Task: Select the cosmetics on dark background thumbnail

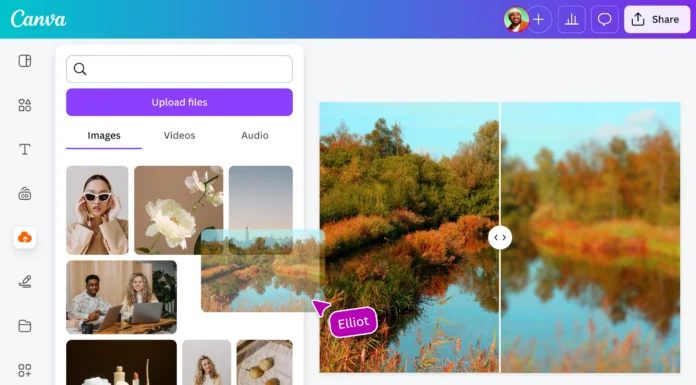Action: [x=122, y=362]
